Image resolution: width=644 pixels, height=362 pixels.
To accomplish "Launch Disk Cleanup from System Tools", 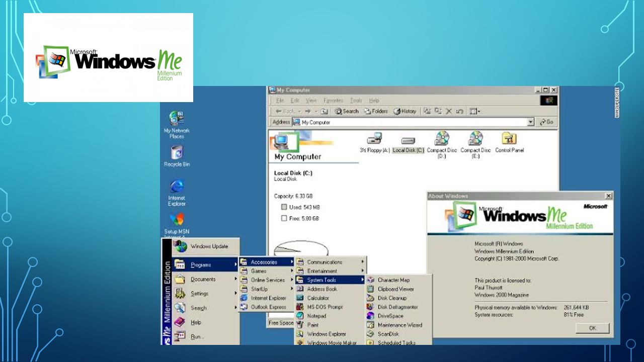I will tap(398, 298).
